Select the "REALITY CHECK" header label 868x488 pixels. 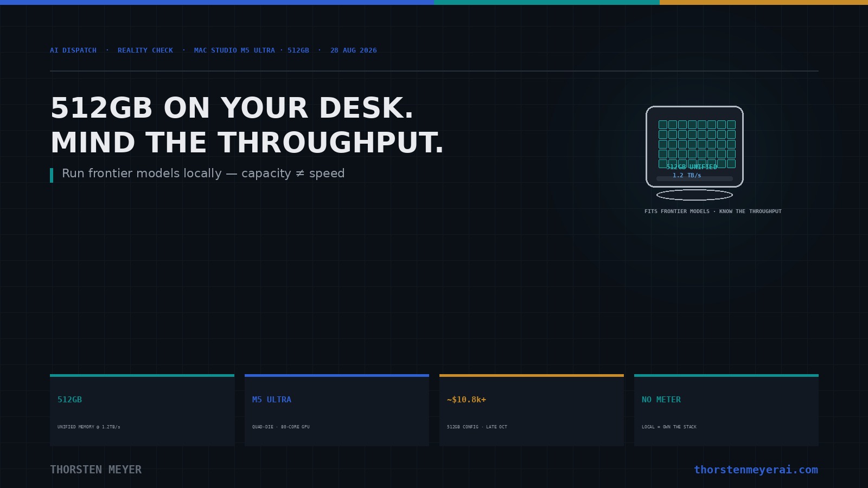[x=145, y=50]
